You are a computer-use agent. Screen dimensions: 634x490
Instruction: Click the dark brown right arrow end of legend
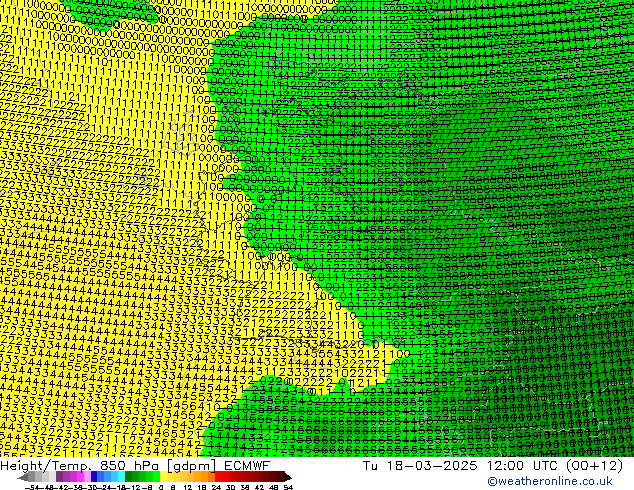(x=288, y=477)
